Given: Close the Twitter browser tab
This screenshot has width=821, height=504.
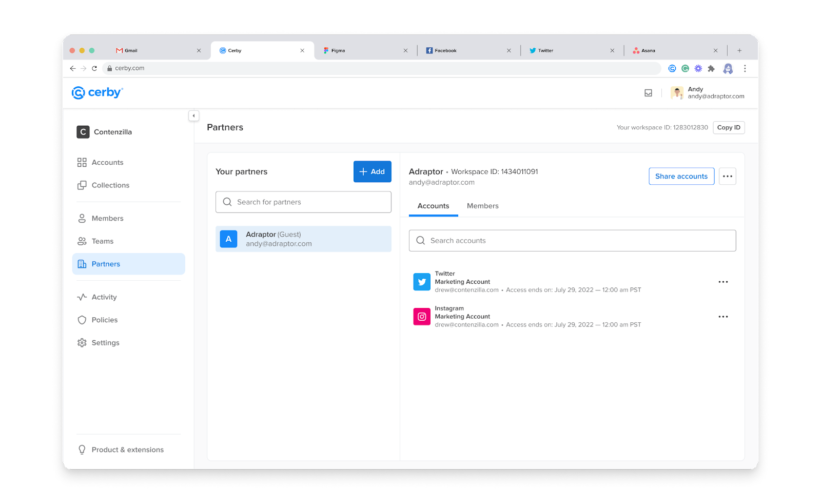Looking at the screenshot, I should [x=612, y=50].
